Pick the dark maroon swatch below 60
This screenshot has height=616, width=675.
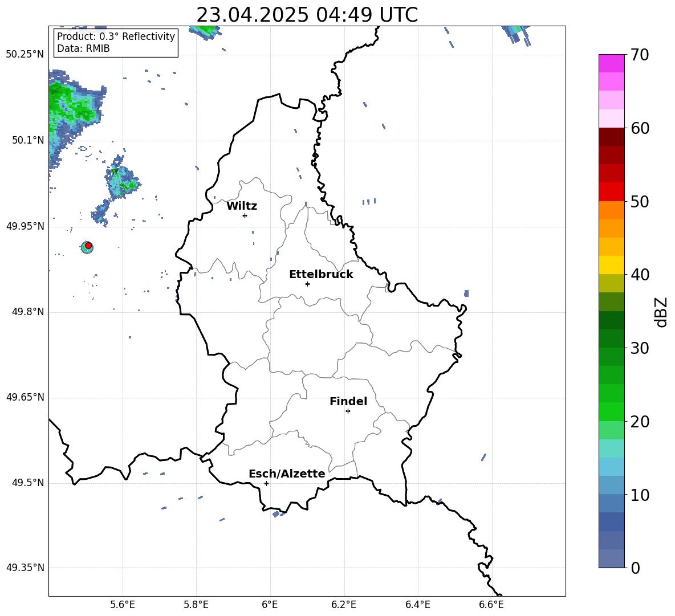(x=611, y=137)
